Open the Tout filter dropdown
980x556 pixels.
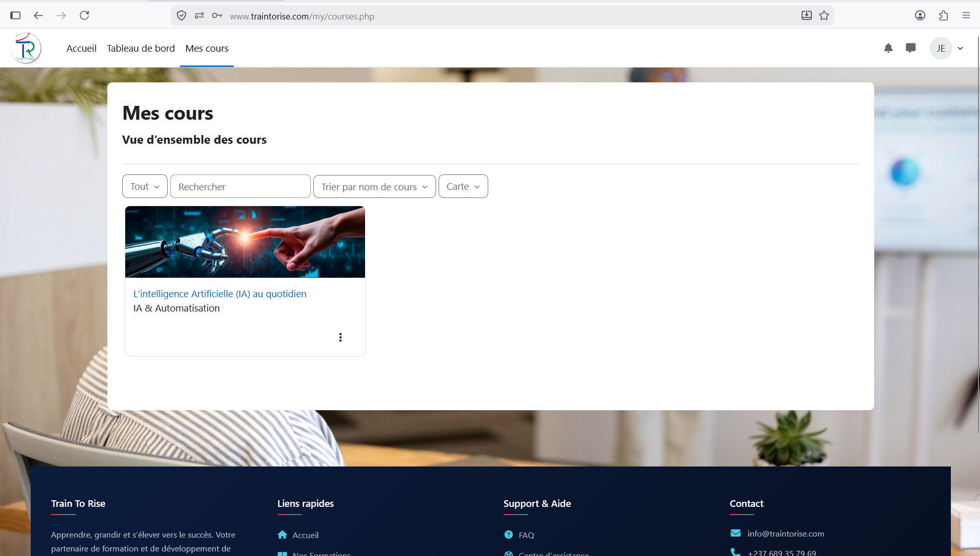click(x=145, y=186)
